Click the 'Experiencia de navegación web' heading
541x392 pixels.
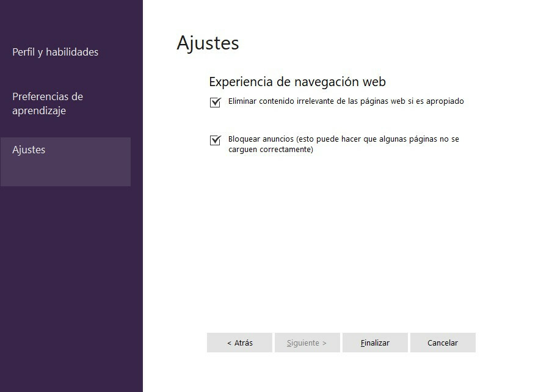click(x=297, y=82)
